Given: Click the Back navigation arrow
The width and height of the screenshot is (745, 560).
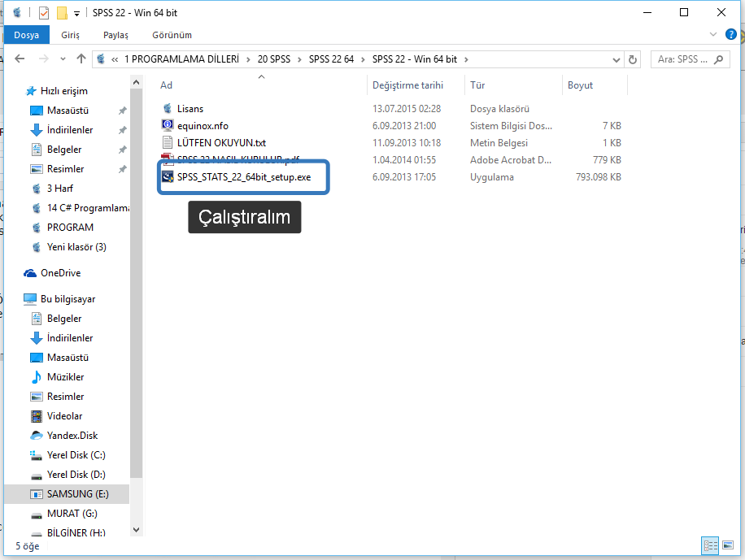Looking at the screenshot, I should point(20,59).
